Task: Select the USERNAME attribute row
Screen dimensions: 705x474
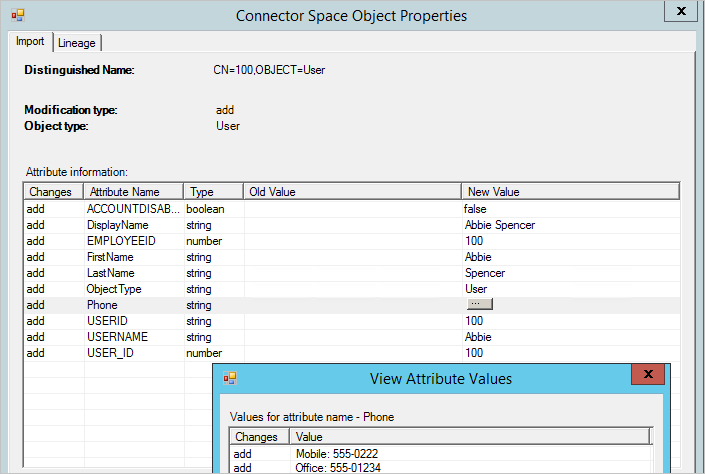Action: [x=352, y=337]
